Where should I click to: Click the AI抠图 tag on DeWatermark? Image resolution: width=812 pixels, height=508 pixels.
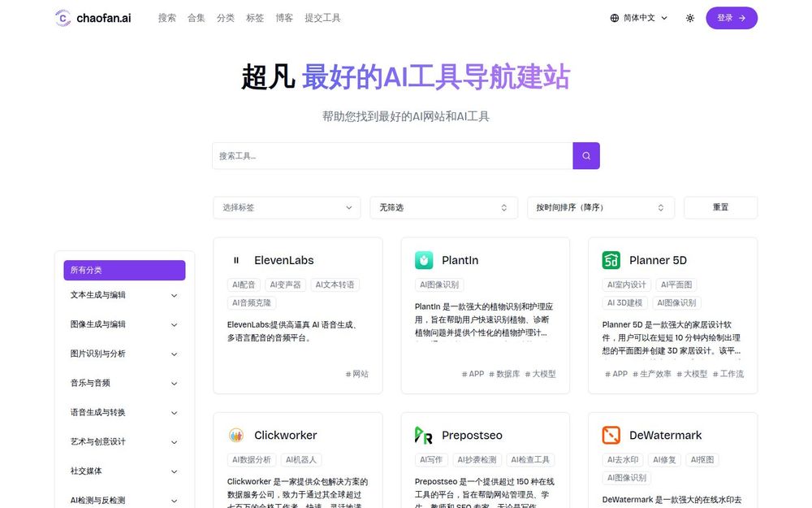tap(702, 460)
